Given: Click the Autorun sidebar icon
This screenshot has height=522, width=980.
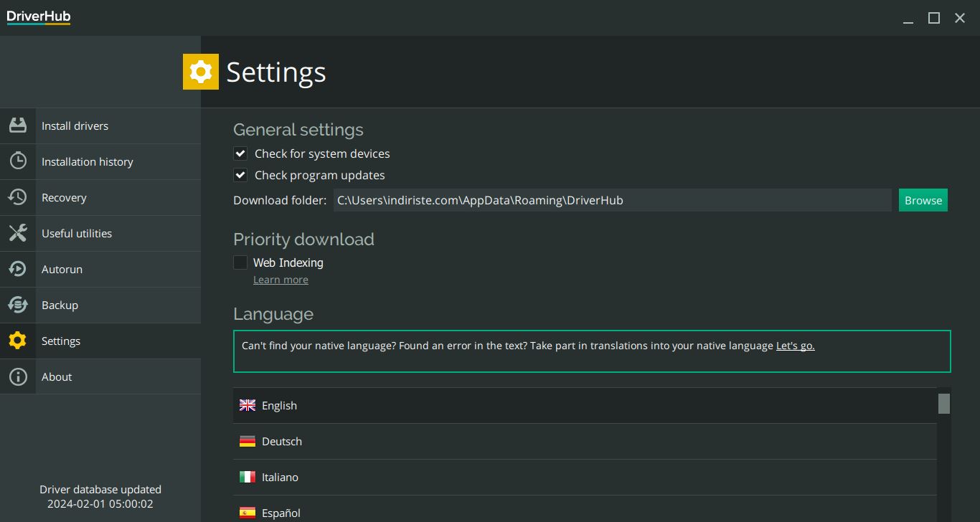Looking at the screenshot, I should (18, 269).
